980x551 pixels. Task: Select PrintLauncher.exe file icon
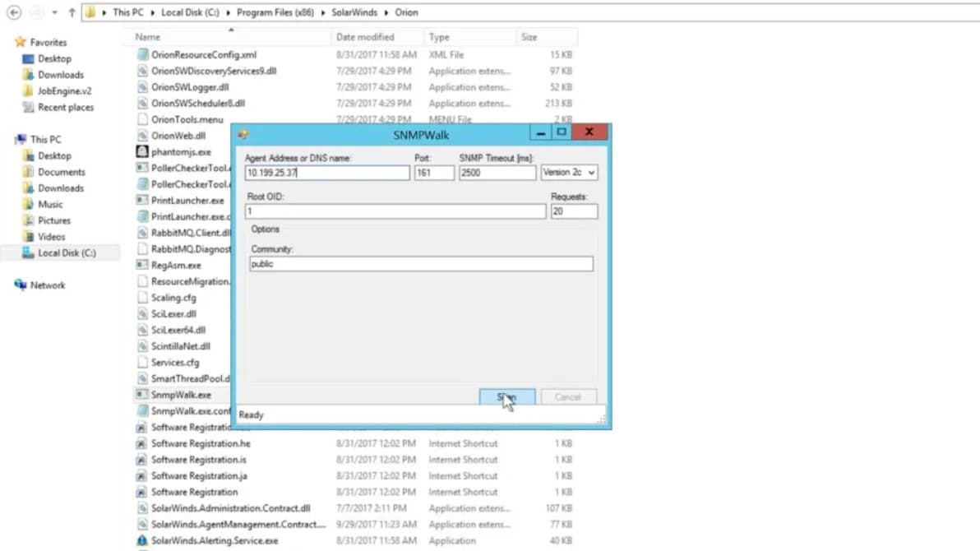142,201
